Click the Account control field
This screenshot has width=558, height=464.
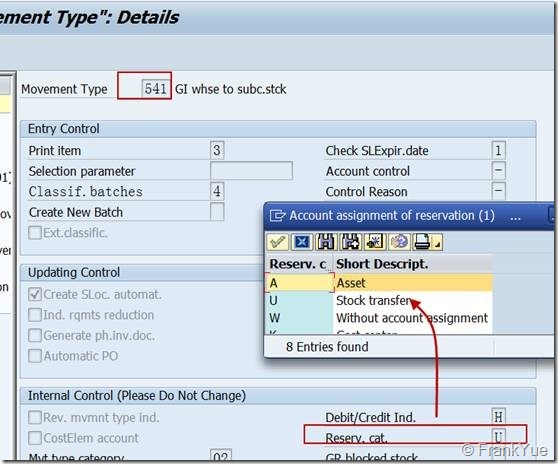coord(498,171)
